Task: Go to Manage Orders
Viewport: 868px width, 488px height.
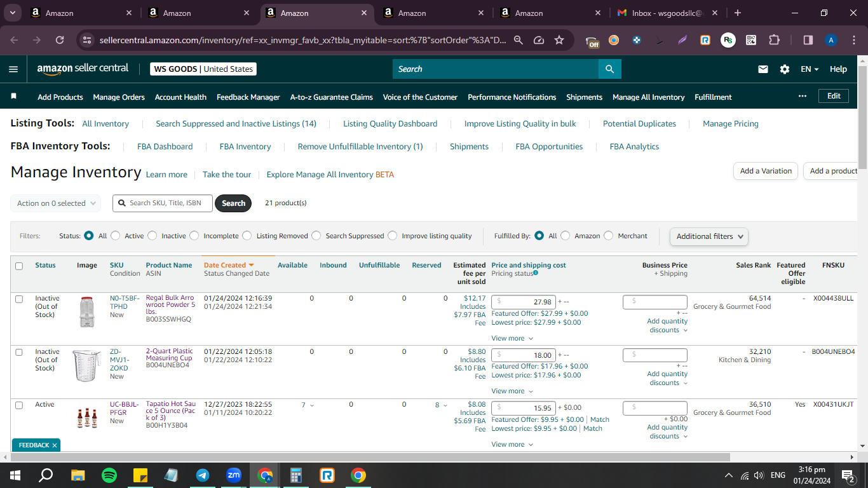Action: pyautogui.click(x=119, y=97)
